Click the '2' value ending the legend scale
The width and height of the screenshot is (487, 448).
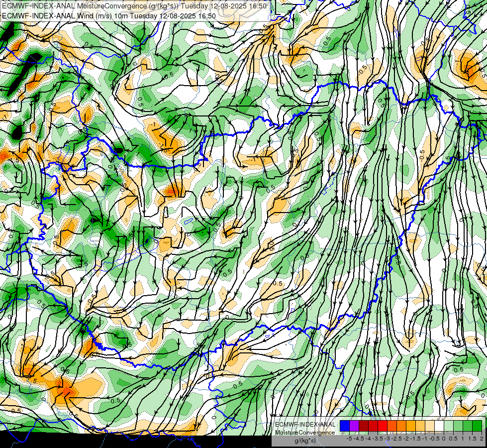coord(482,439)
